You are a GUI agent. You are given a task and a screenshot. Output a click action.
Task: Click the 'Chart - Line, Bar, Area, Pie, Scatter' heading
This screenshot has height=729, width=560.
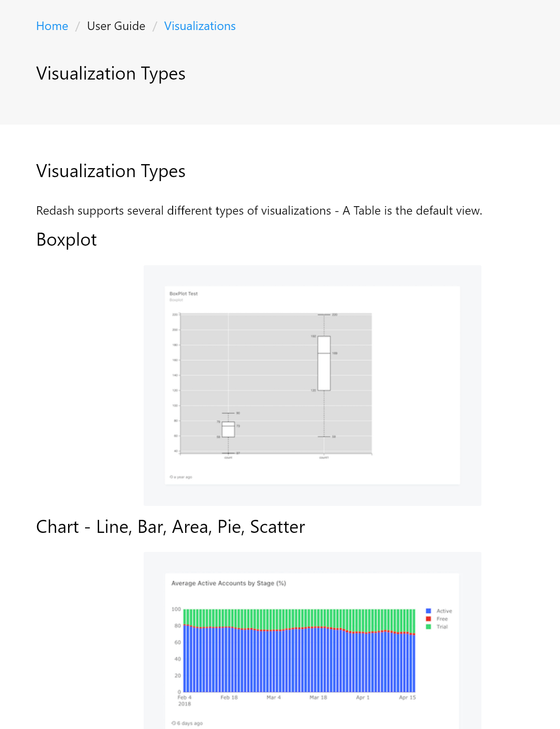[x=171, y=527]
